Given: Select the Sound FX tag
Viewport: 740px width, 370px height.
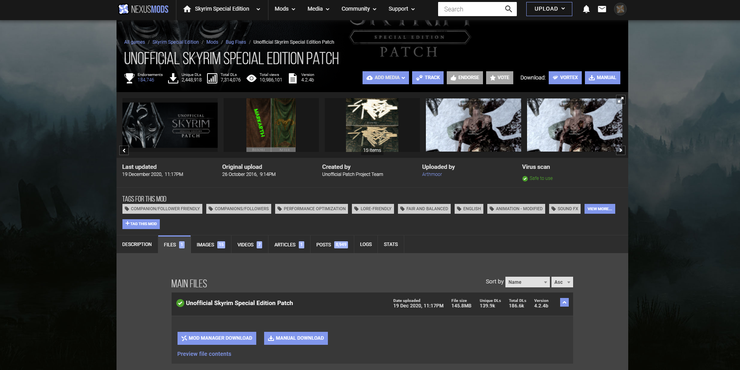Looking at the screenshot, I should click(564, 209).
